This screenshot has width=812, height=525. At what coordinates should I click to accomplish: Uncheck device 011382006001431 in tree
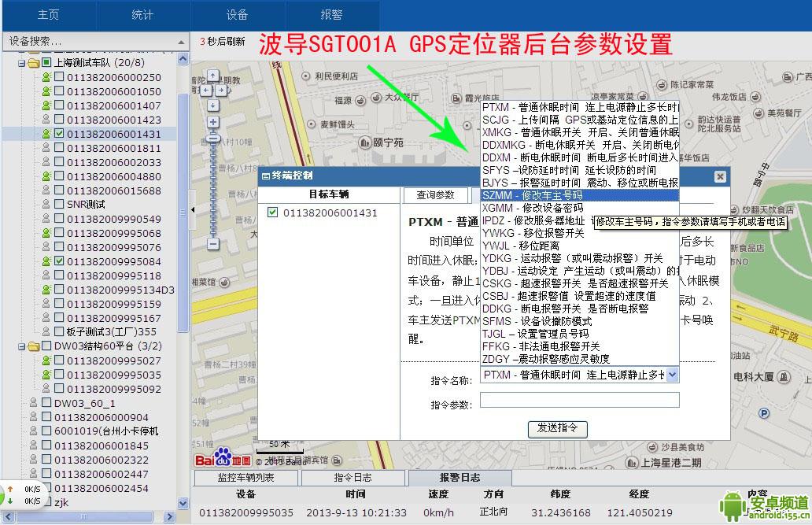[59, 133]
